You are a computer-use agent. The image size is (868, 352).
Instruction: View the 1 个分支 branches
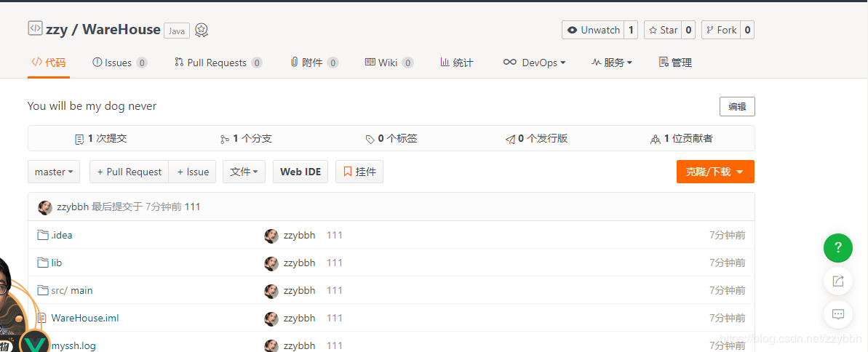[246, 138]
